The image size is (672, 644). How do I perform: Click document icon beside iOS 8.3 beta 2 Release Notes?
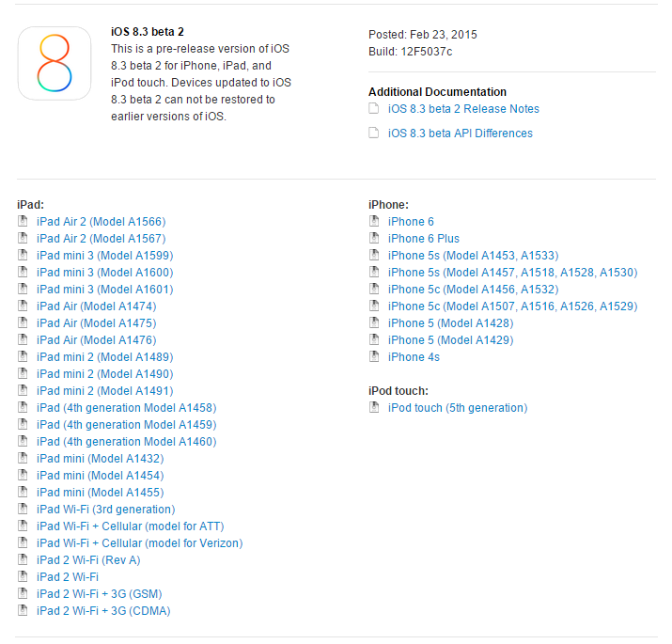[374, 108]
